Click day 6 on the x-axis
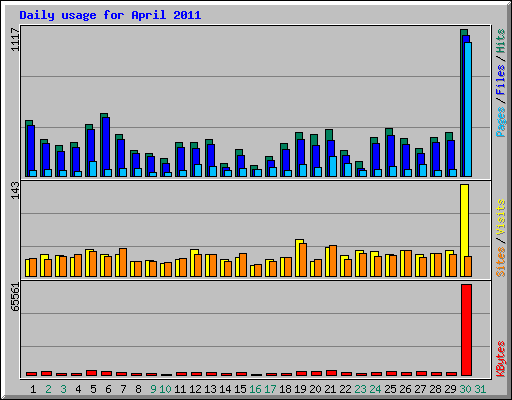This screenshot has width=512, height=400. pyautogui.click(x=108, y=389)
